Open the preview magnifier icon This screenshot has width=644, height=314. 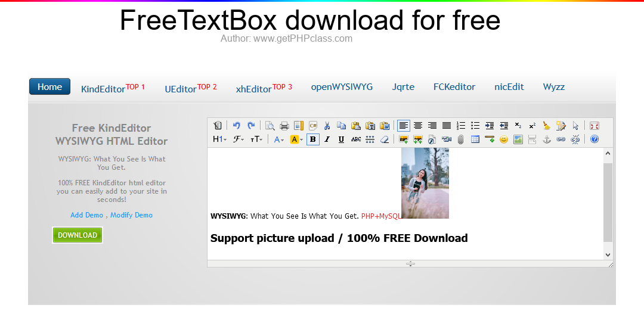pos(270,126)
